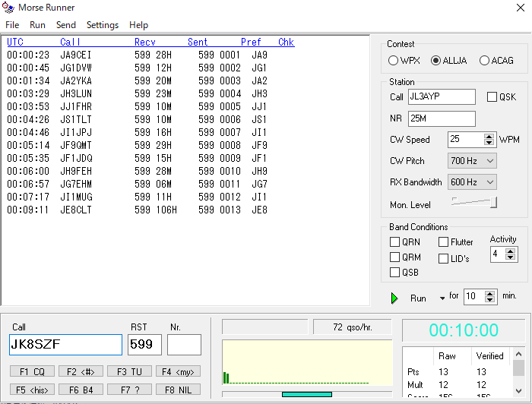
Task: Click the station NR field 25M
Action: [442, 118]
